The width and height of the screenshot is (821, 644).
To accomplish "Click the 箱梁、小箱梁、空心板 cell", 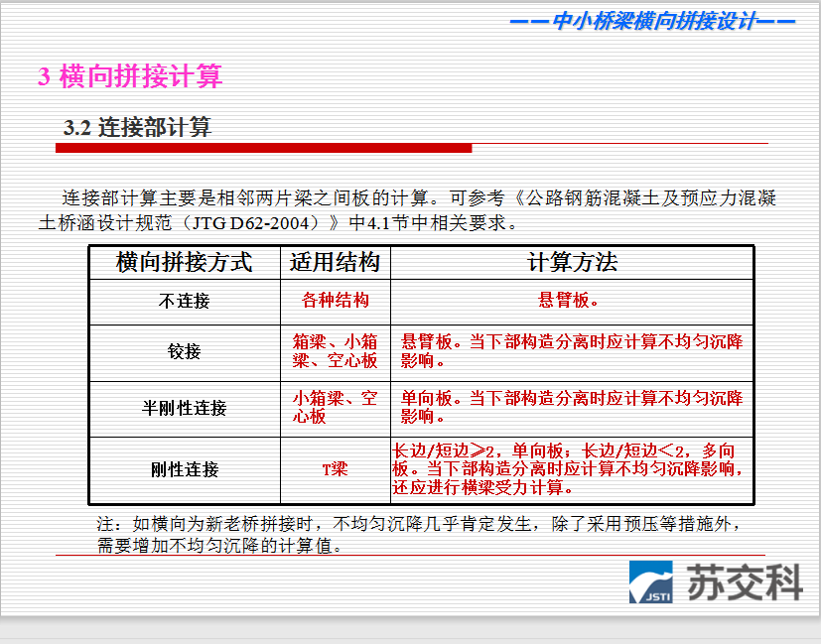I will tap(336, 353).
